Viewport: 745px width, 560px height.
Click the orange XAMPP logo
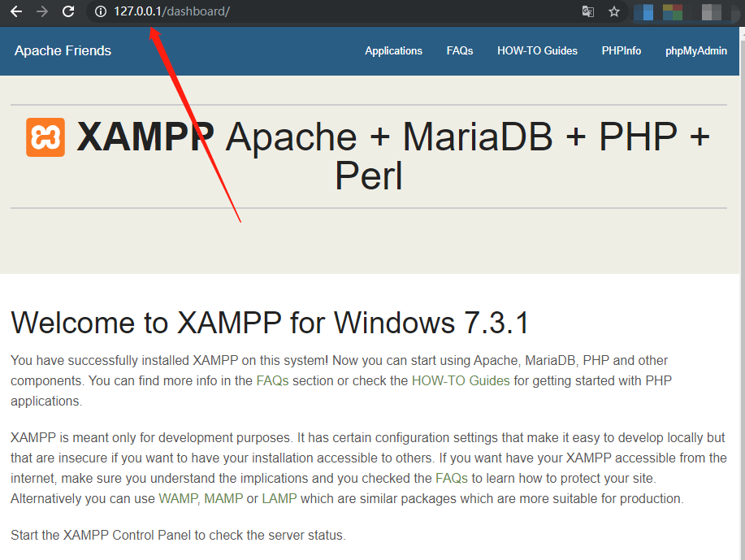(45, 137)
